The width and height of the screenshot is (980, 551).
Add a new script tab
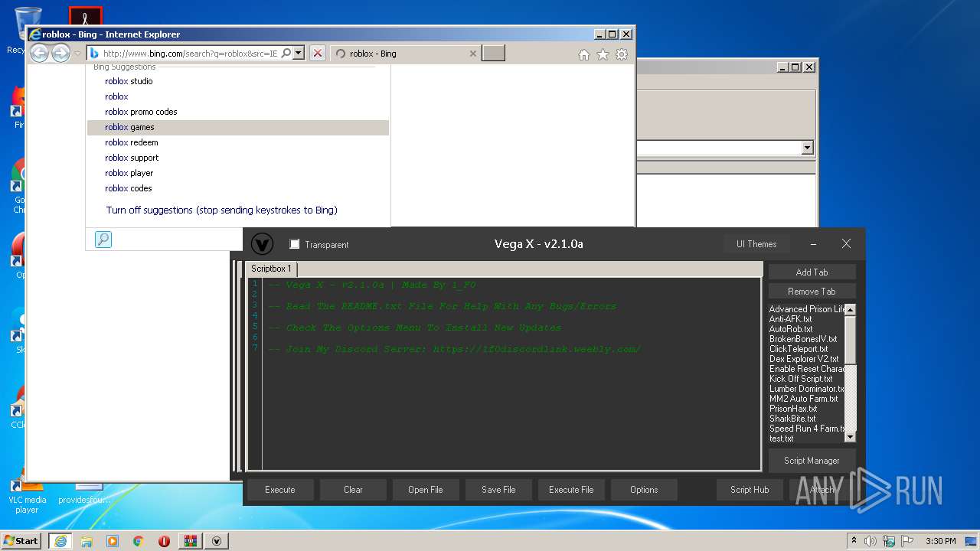(x=812, y=272)
